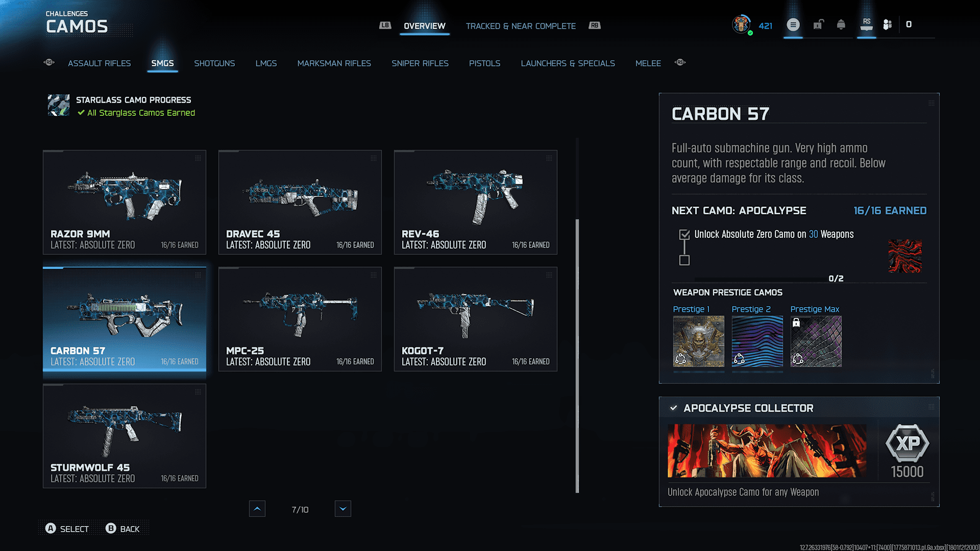The image size is (980, 551).
Task: Select the Kogot-7 weapon card
Action: [475, 319]
